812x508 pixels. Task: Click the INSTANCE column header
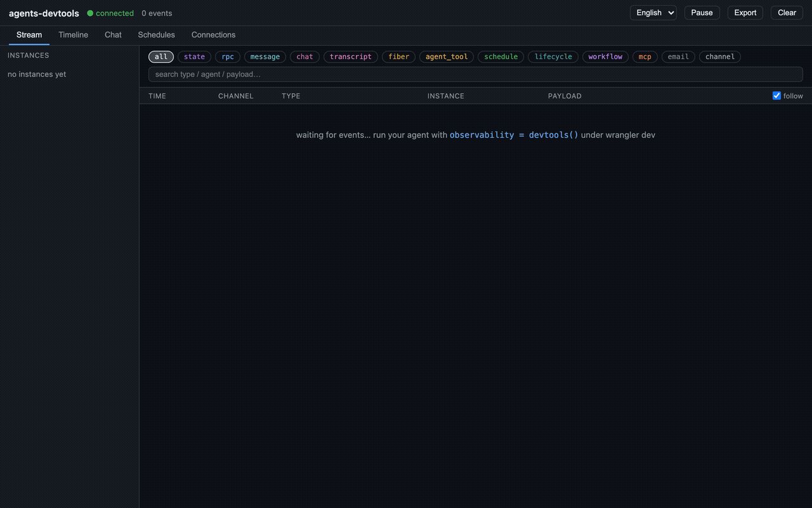446,96
